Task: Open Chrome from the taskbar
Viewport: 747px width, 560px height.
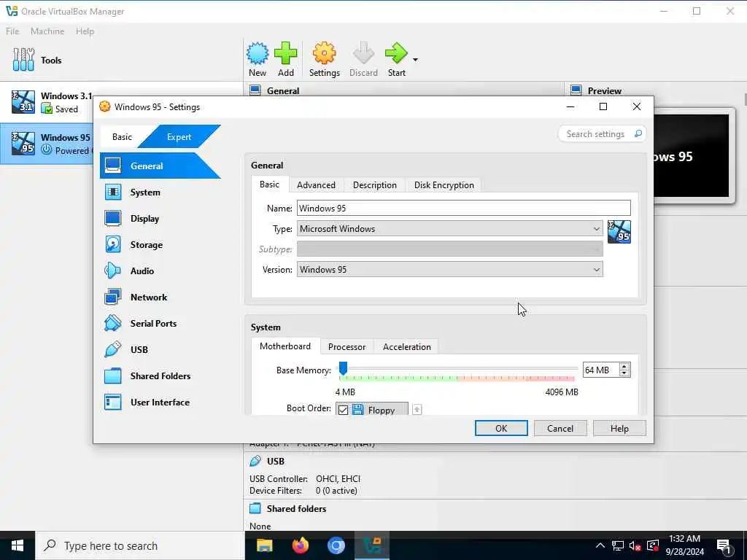Action: pos(336,545)
